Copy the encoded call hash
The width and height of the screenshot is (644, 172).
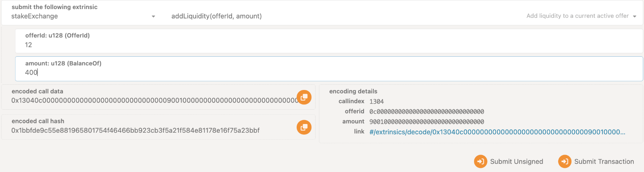tap(304, 127)
